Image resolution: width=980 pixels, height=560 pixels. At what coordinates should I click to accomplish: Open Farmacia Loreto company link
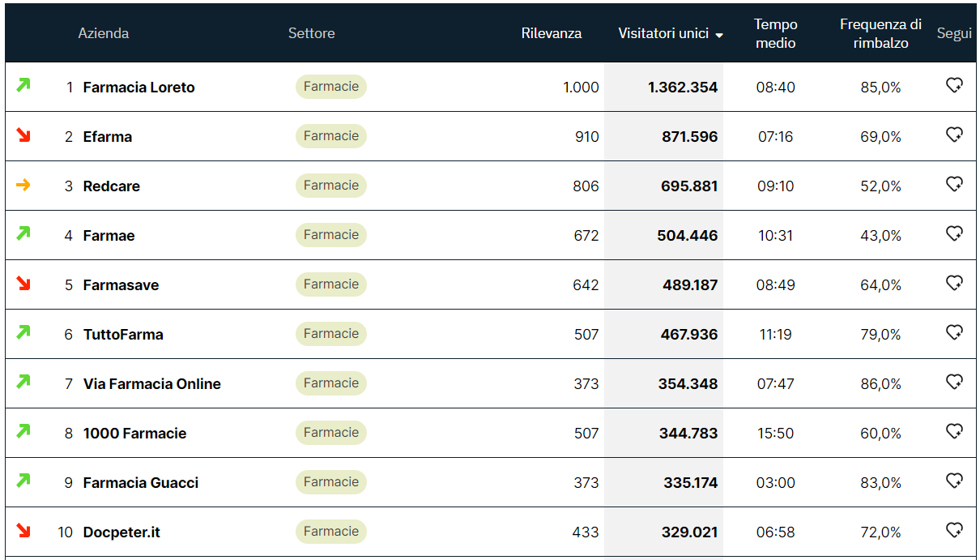tap(139, 88)
